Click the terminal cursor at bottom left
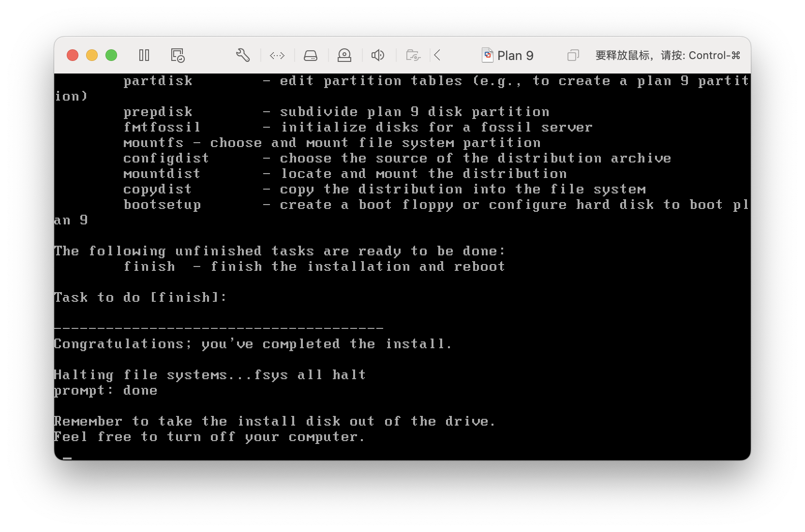 coord(67,458)
